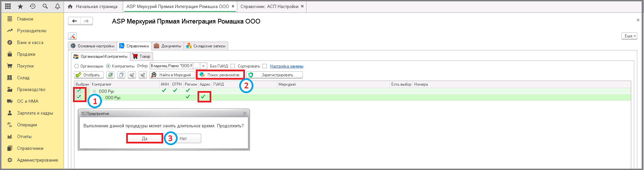The width and height of the screenshot is (644, 170).
Task: Click the Зарегистрировать button
Action: pyautogui.click(x=275, y=75)
